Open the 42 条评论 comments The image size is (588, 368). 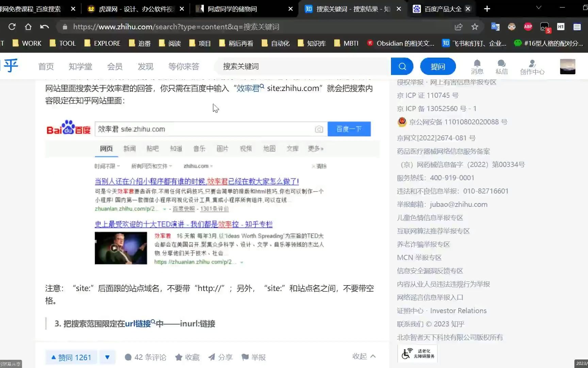145,357
